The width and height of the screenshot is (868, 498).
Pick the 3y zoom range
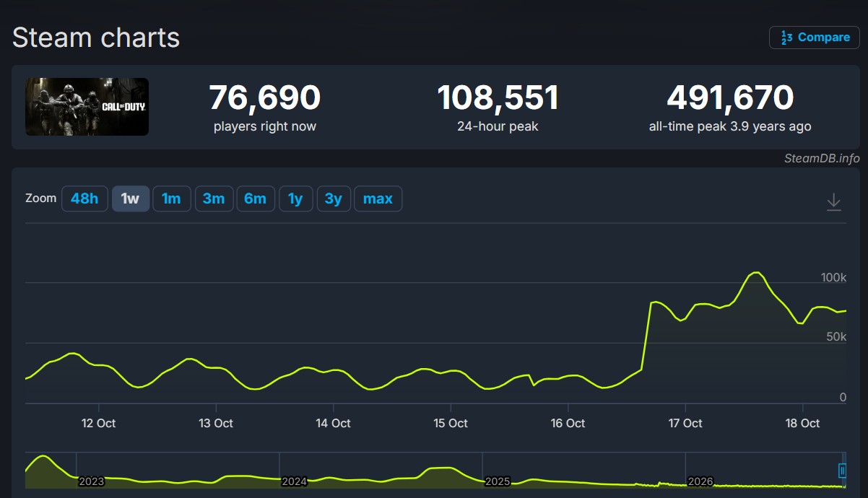pyautogui.click(x=334, y=198)
